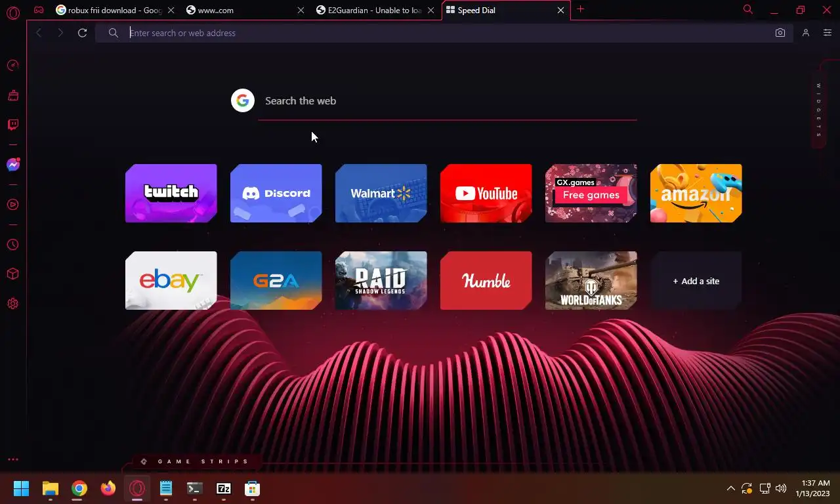Click the Google search engine logo

click(x=243, y=100)
